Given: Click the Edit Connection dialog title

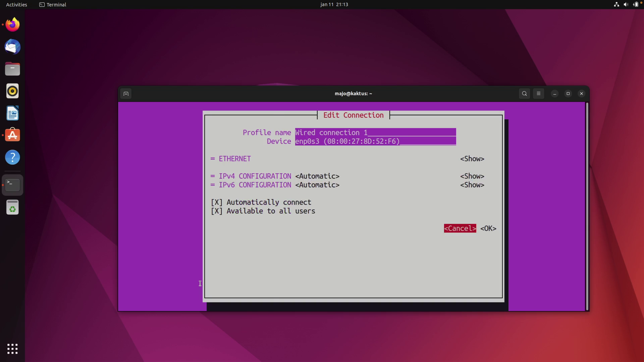Looking at the screenshot, I should click(353, 115).
